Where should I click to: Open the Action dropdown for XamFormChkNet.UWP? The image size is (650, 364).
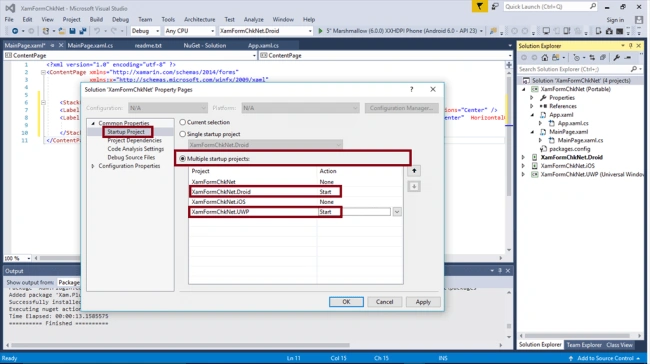pyautogui.click(x=397, y=212)
